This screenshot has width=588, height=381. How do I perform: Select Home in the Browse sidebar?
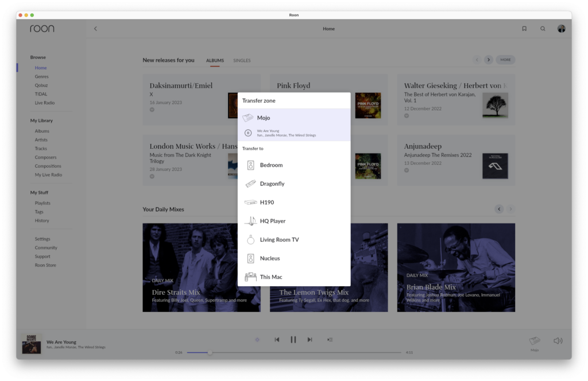click(x=41, y=68)
